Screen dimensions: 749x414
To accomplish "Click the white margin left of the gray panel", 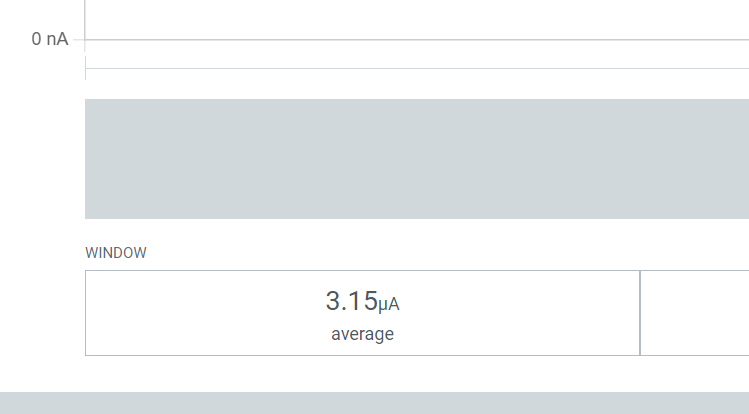I will [x=42, y=158].
